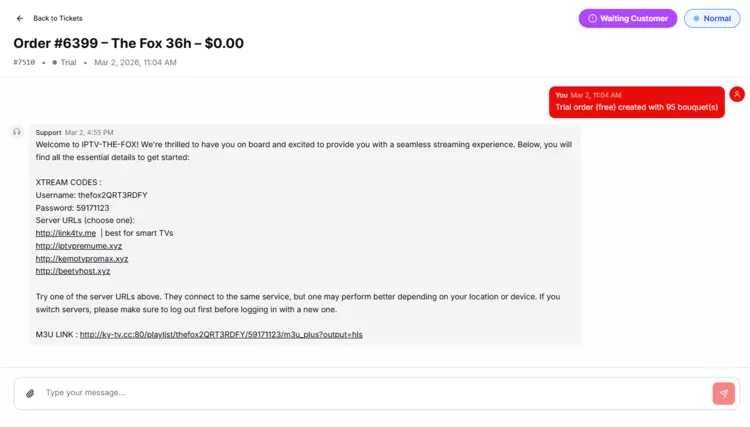Click the attachment paperclip icon
The height and width of the screenshot is (427, 750).
30,393
